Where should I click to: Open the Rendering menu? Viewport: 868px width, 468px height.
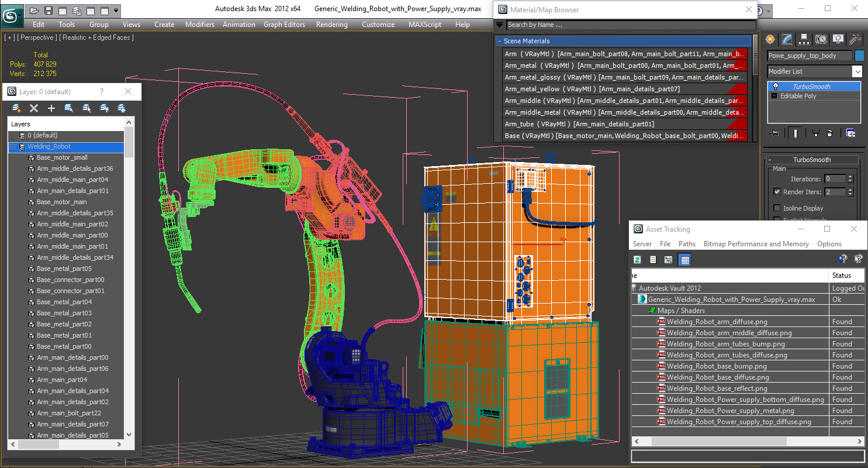pos(331,25)
